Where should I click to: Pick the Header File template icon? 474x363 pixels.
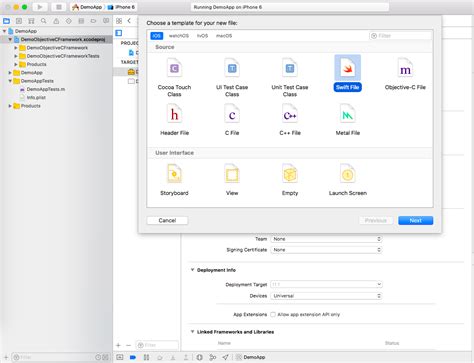(174, 114)
